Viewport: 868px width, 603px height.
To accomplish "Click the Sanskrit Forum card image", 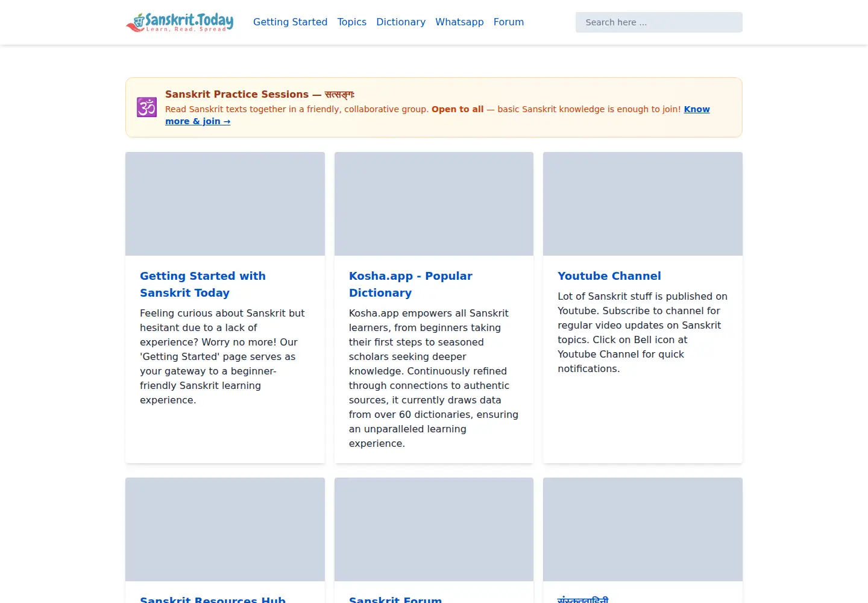I will (x=434, y=529).
